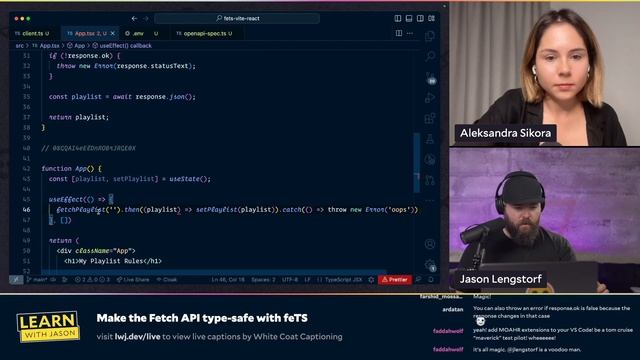Go to line via Ln 46 Col indicator
Screen dimensions: 640x360
tap(228, 280)
